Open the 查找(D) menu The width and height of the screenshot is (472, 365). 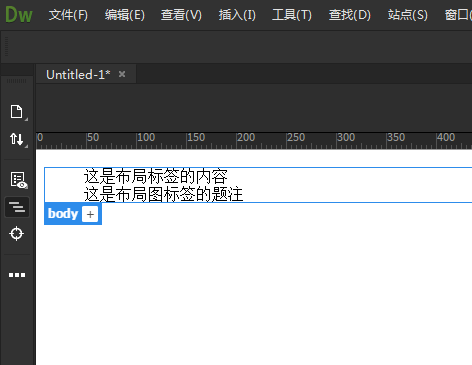tap(350, 15)
